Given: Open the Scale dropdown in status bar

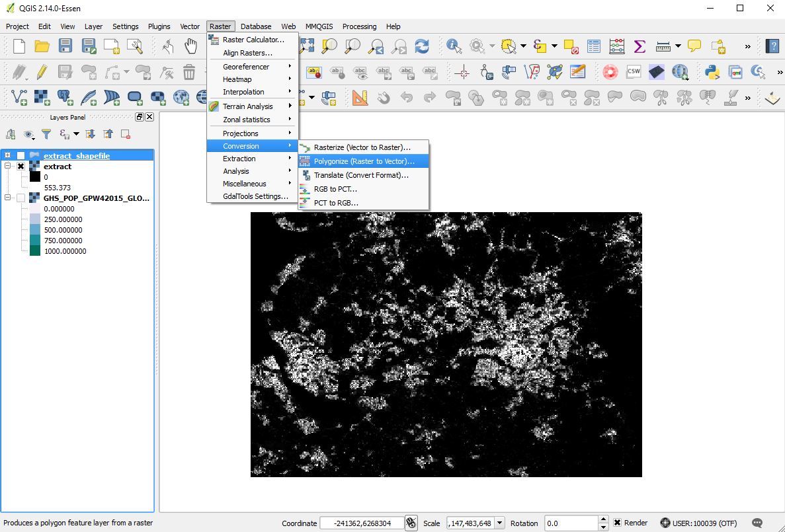Looking at the screenshot, I should [x=499, y=523].
